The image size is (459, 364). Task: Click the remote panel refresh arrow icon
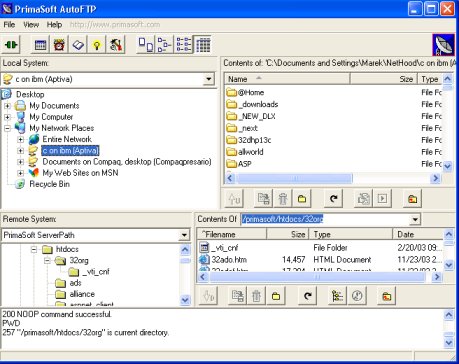[x=307, y=296]
